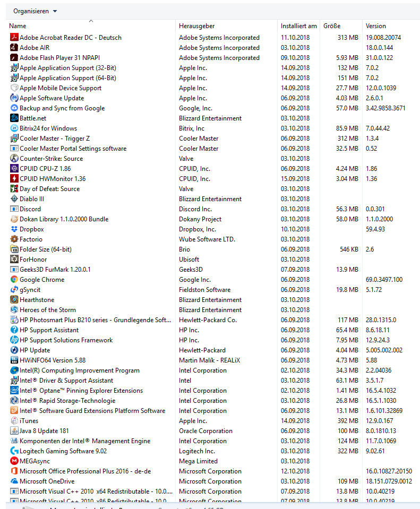Select the HP Support Assistant question mark icon
Viewport: 420px width, 509px height.
[x=14, y=330]
